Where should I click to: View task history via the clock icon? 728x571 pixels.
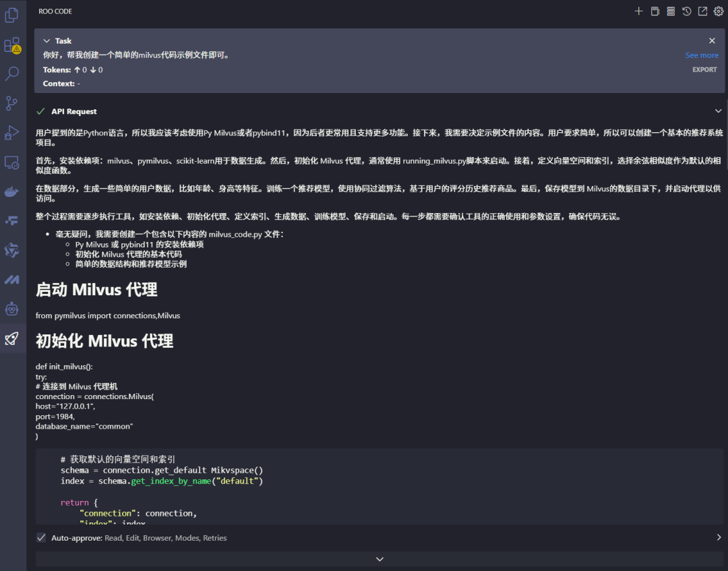[x=686, y=11]
